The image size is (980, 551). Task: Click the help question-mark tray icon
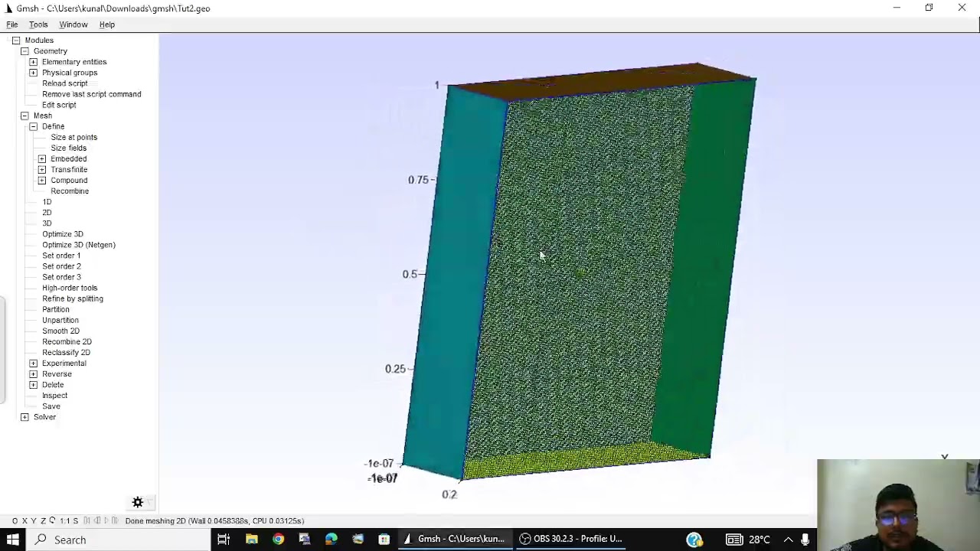point(694,540)
